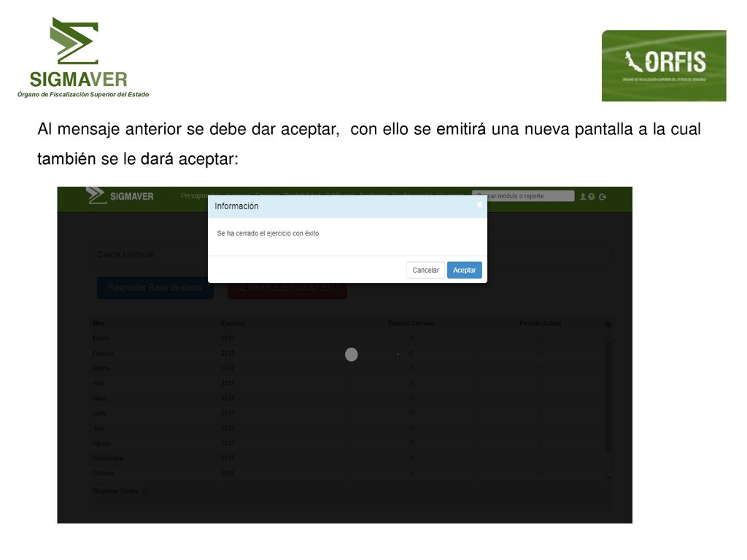Toggle Periodo Cerrado checkbox for Enero
Screen dimensions: 747x560
[x=411, y=338]
